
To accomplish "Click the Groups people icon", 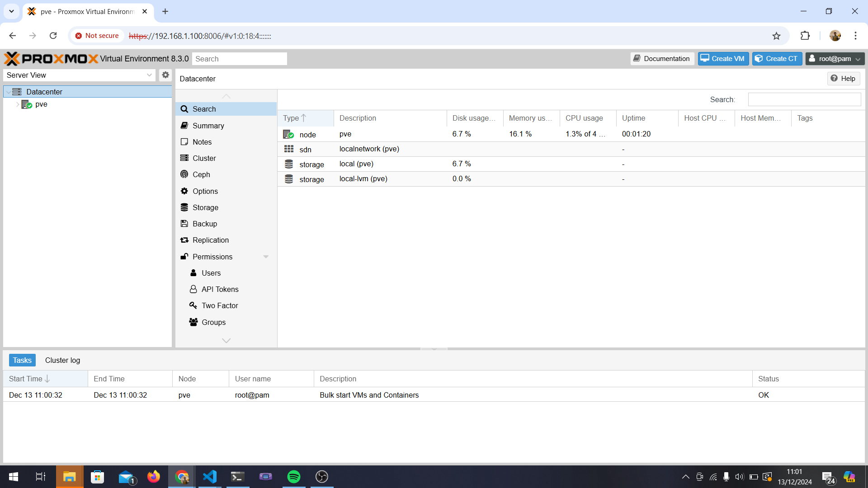I will (x=193, y=322).
